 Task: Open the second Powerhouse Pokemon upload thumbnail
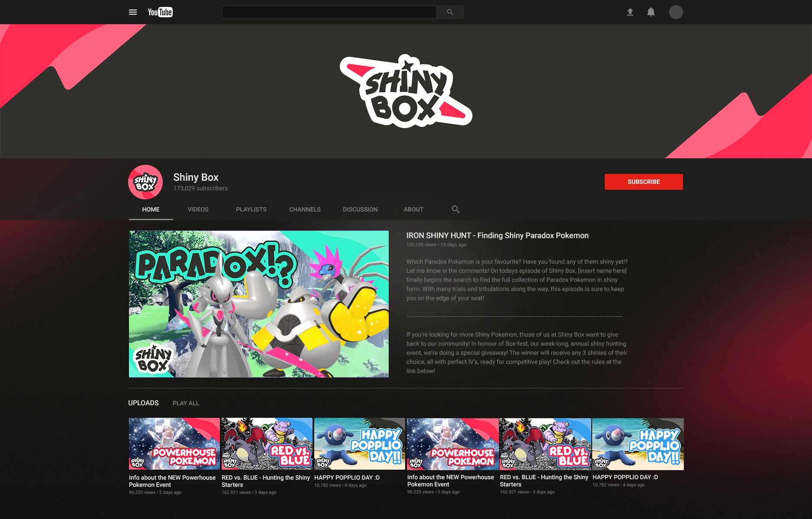pyautogui.click(x=453, y=444)
